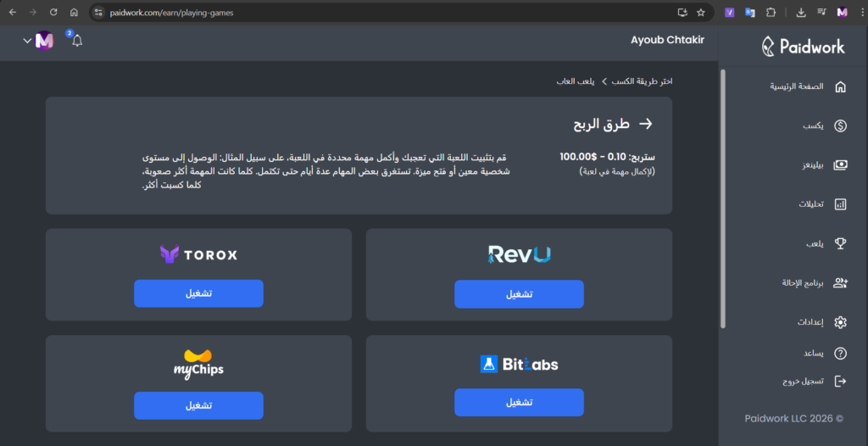868x446 pixels.
Task: Click the dollar coin icon in sidebar
Action: [x=840, y=125]
